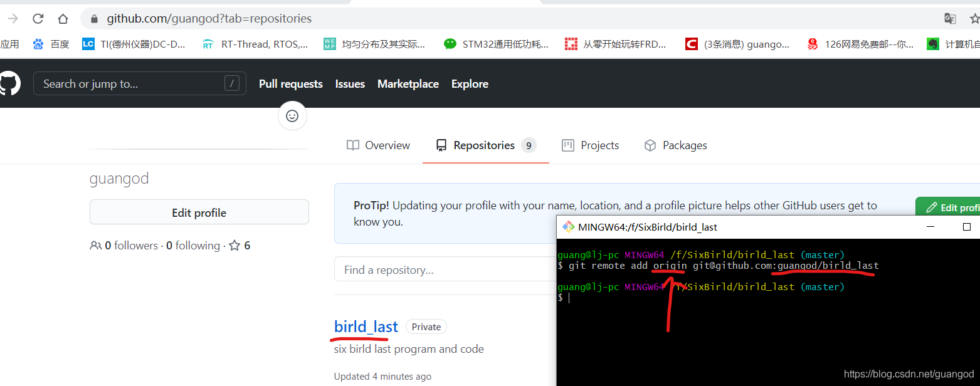Click the 0 following link

click(x=193, y=246)
